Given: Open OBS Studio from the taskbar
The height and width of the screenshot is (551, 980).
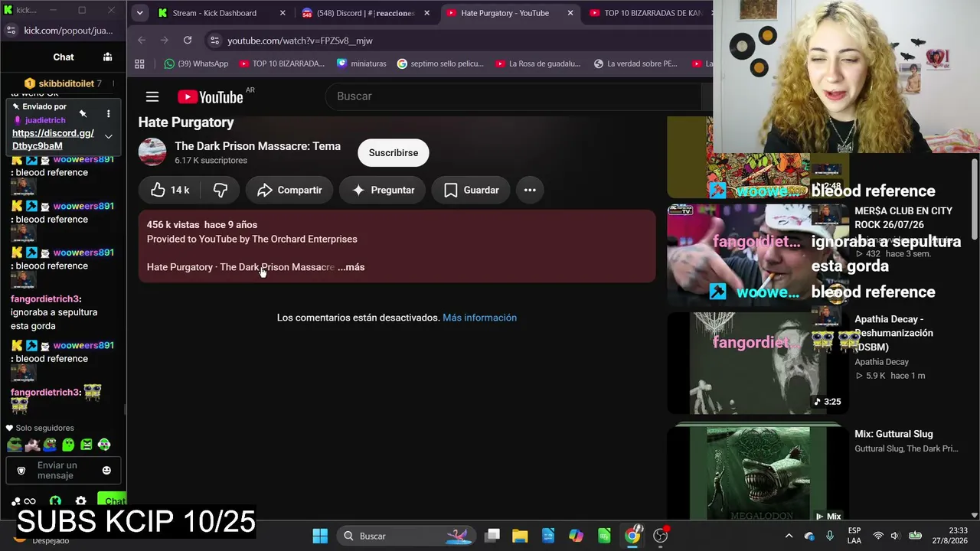Looking at the screenshot, I should coord(660,536).
